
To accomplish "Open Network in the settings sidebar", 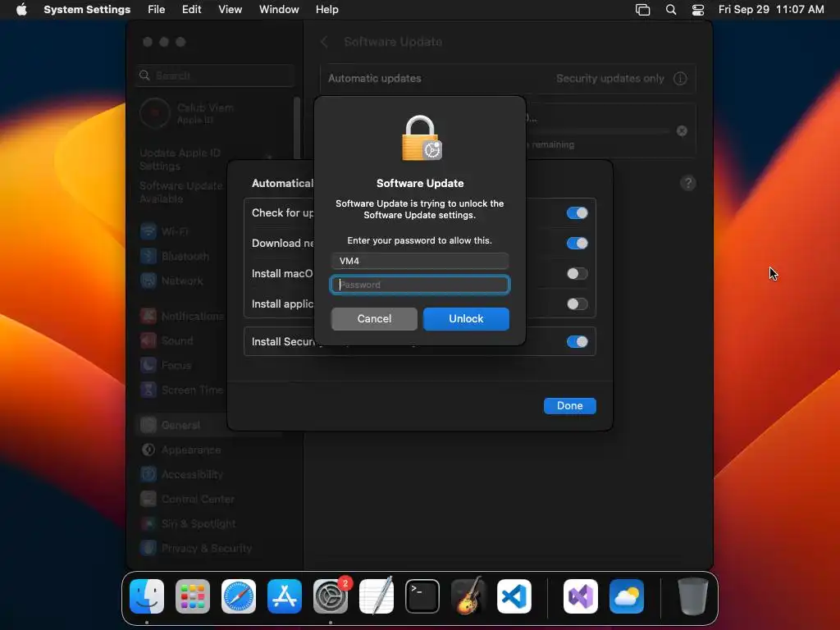I will point(171,281).
